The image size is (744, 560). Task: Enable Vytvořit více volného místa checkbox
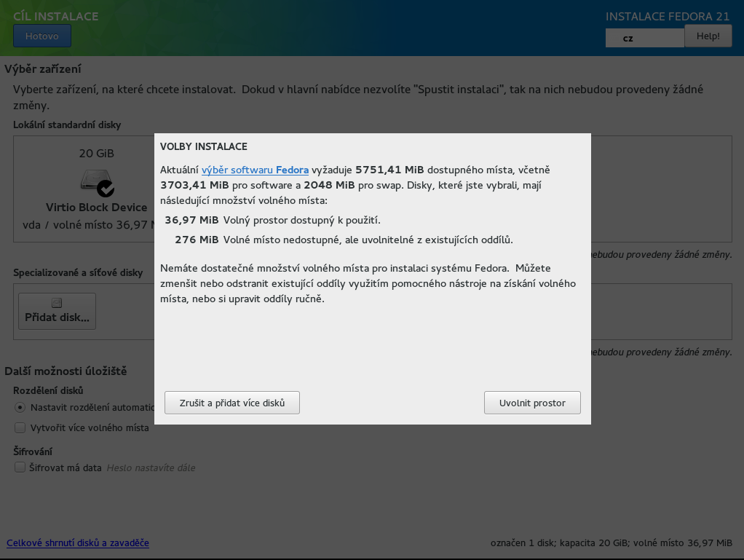coord(20,427)
